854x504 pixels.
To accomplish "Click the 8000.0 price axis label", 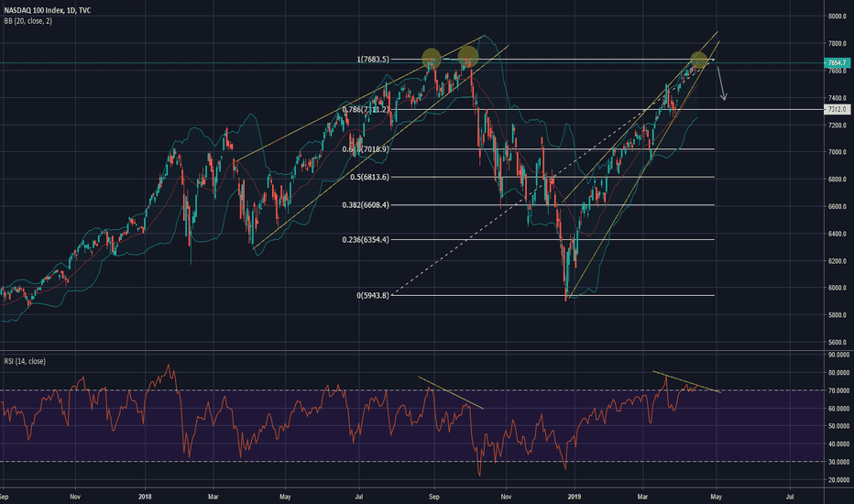I will click(x=838, y=16).
